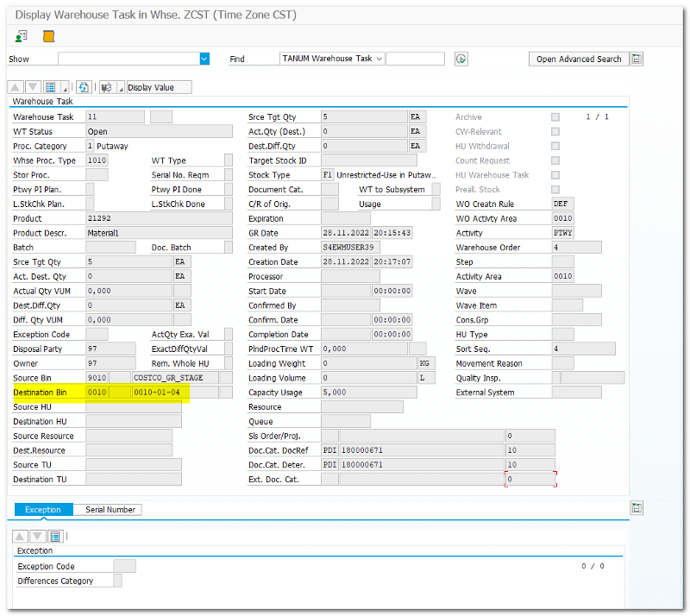Click the panel icon right of Exception tabs
The height and width of the screenshot is (616, 690).
click(637, 508)
